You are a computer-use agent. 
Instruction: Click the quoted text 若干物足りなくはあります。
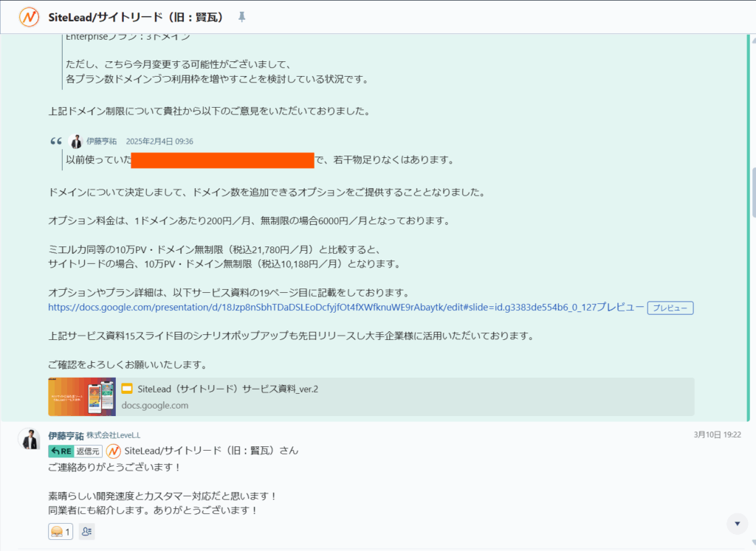point(394,160)
